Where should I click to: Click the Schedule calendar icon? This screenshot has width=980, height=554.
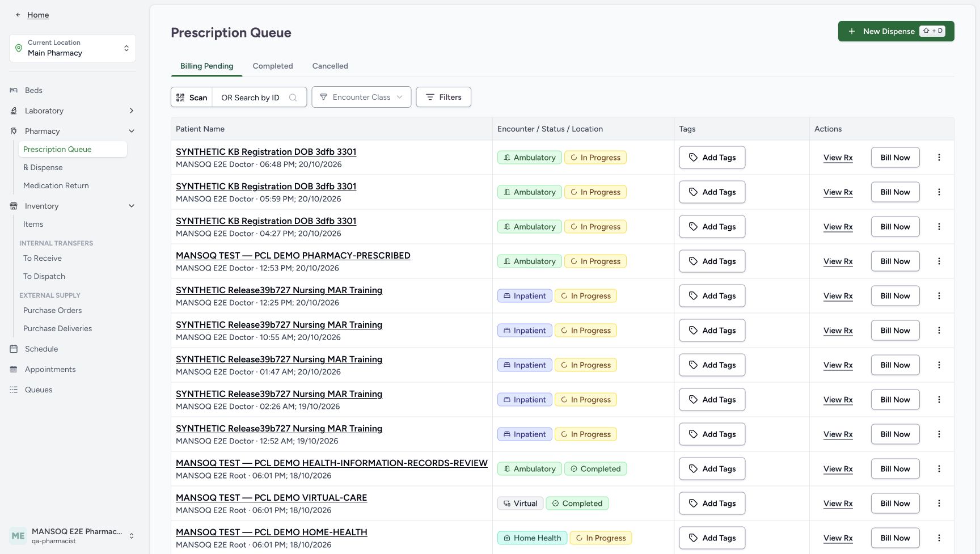(x=14, y=349)
